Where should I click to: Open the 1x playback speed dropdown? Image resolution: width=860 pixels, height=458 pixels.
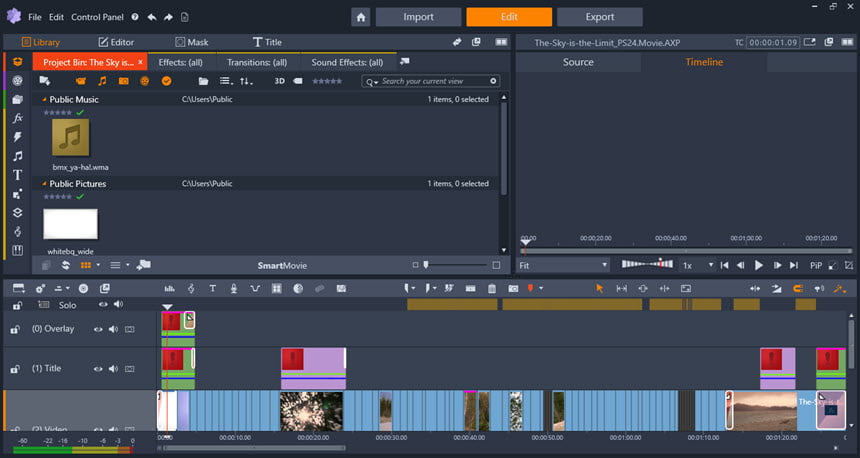click(x=697, y=265)
